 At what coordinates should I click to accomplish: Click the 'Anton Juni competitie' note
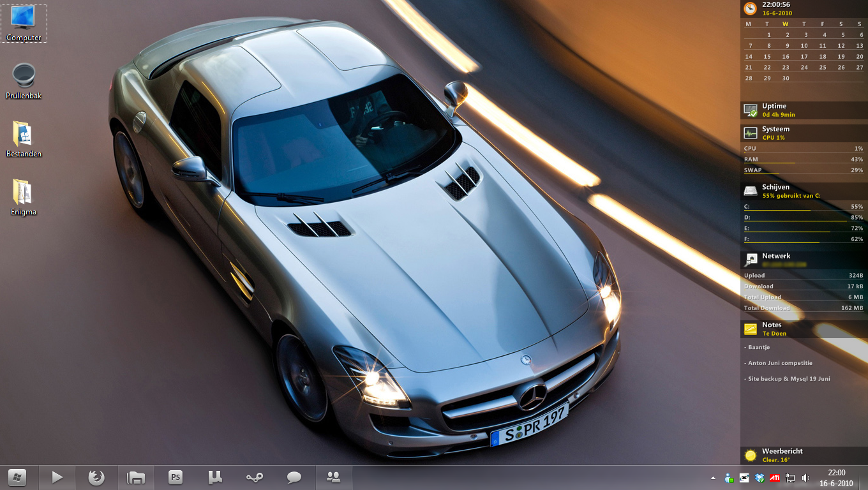778,363
